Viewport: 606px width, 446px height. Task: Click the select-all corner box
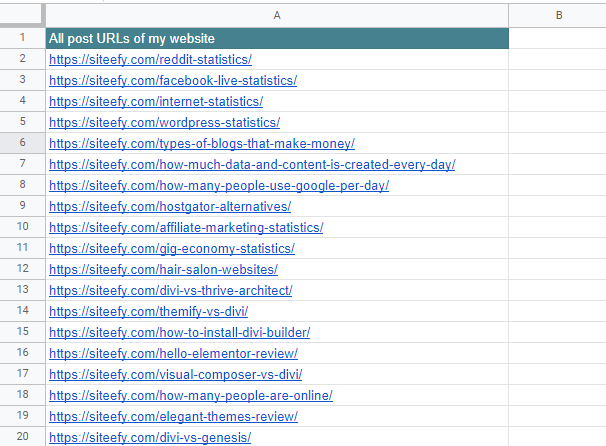[22, 15]
